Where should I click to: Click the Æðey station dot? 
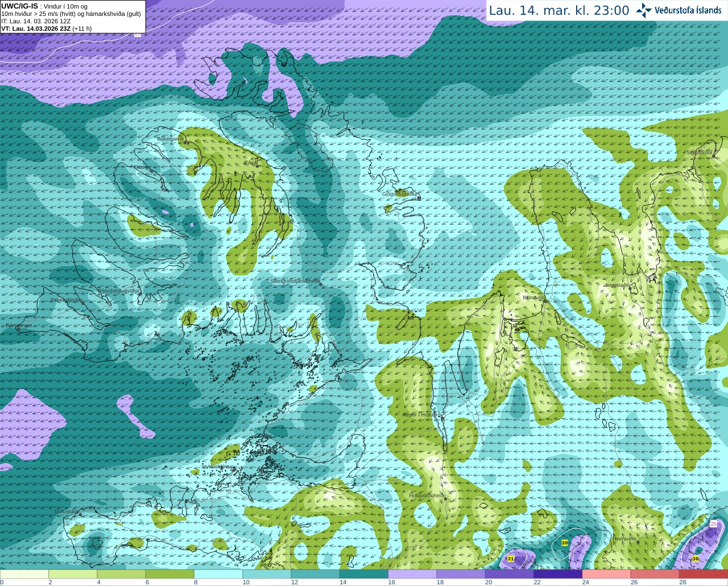point(258,166)
